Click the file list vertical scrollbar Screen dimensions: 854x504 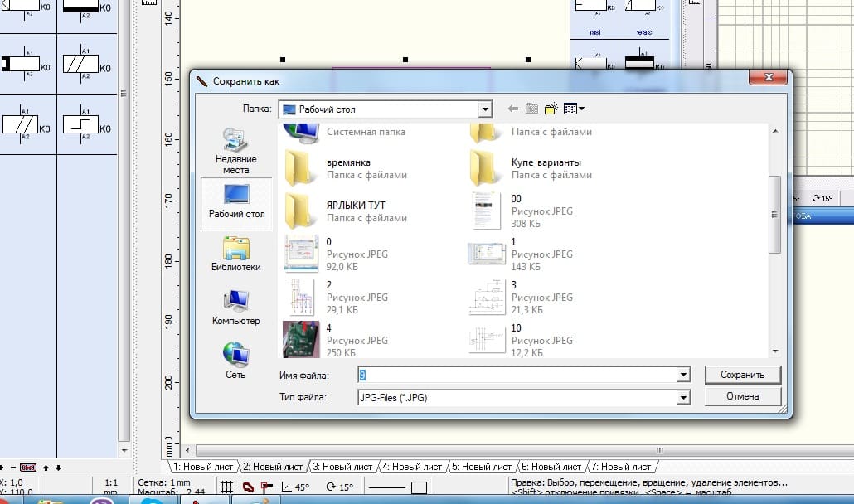pyautogui.click(x=774, y=214)
